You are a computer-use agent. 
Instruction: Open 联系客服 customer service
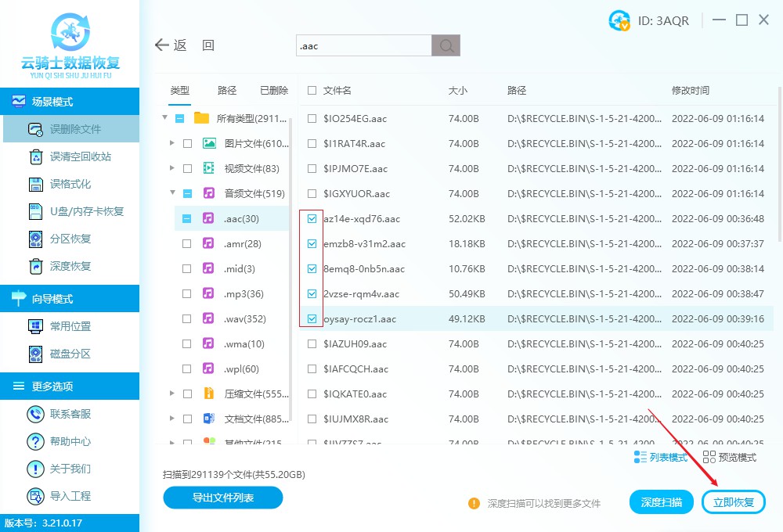coord(70,414)
